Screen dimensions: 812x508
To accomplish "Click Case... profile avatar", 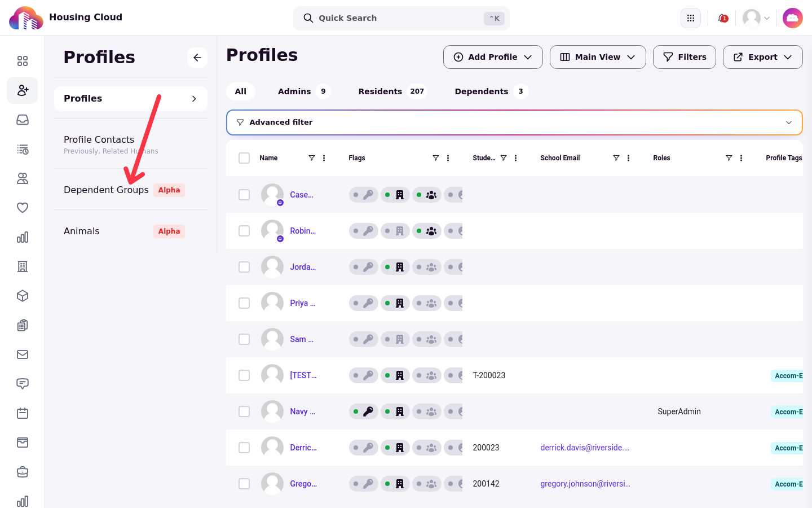I will 272,195.
